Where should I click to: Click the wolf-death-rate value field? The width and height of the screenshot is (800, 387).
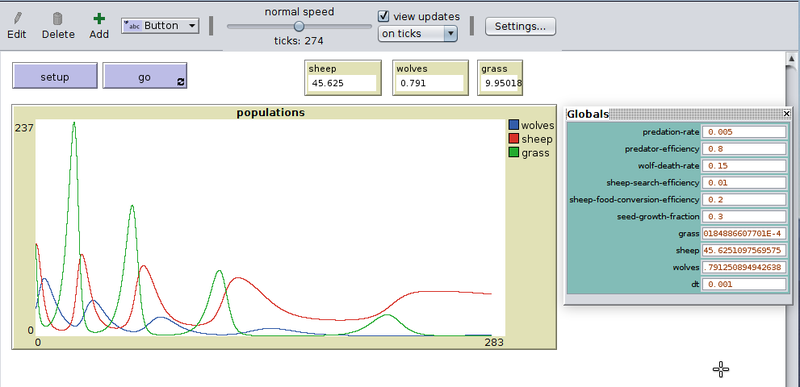coord(744,166)
